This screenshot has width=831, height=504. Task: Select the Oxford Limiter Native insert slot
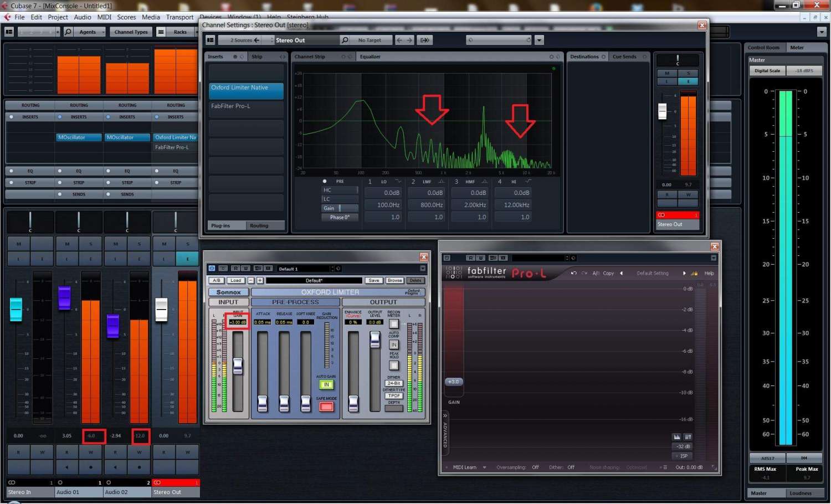[x=246, y=90]
